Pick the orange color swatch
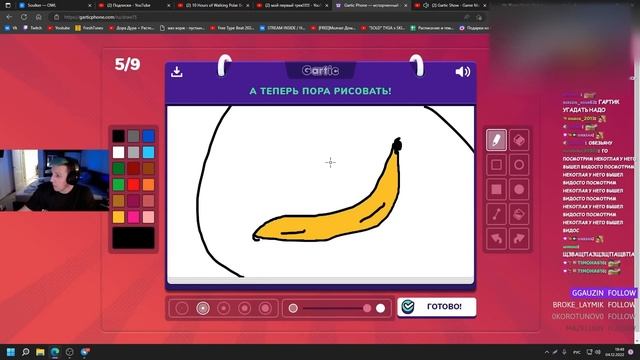640x360 pixels. coord(149,184)
